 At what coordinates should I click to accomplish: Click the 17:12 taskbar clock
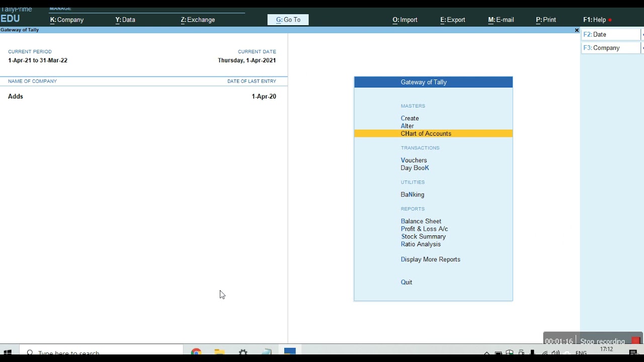(x=607, y=349)
